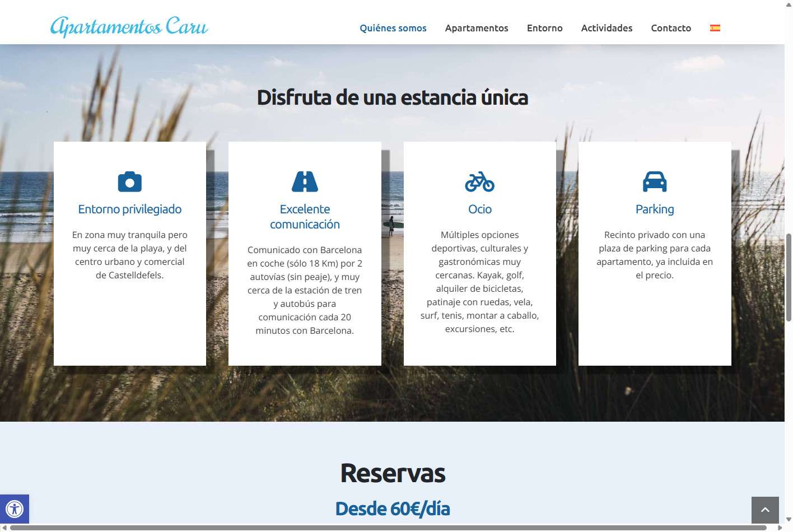
Task: Click the camera icon above Entorno privilegiado
Action: point(129,182)
